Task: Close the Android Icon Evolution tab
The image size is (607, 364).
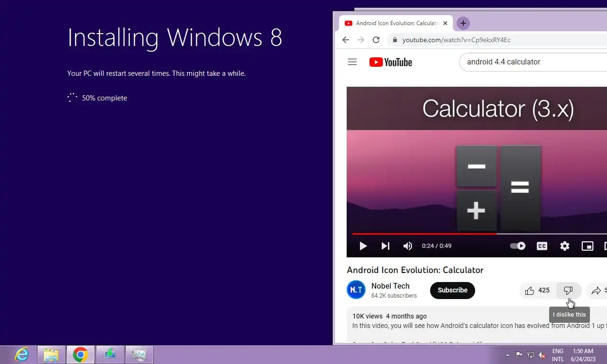Action: [445, 23]
